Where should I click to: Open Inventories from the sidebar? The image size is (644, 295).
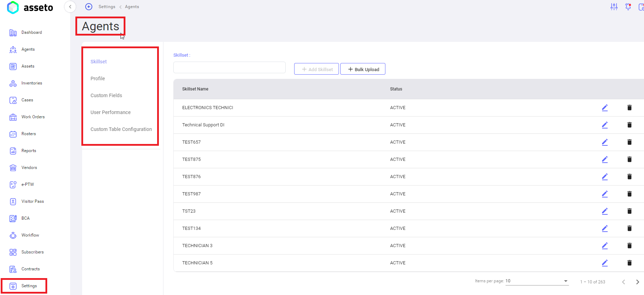pos(32,83)
